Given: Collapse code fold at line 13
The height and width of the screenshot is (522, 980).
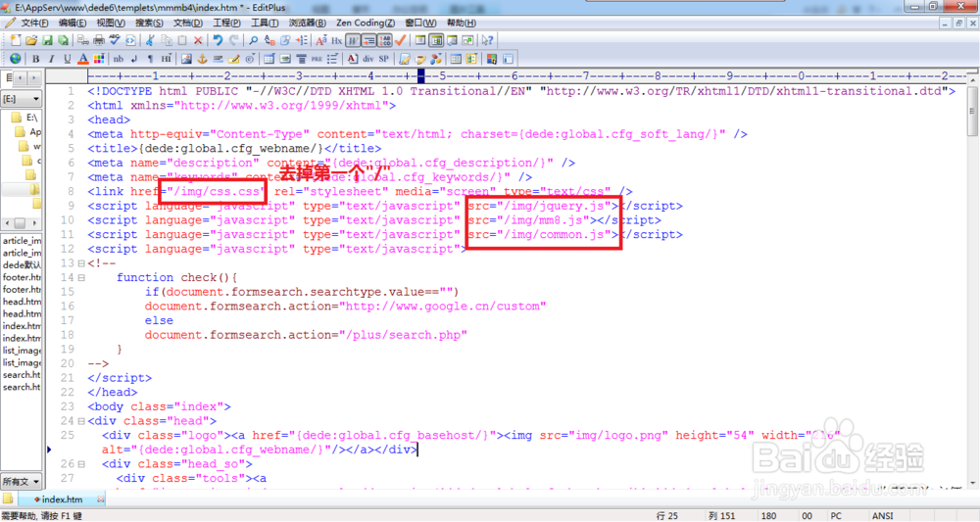Looking at the screenshot, I should (81, 263).
